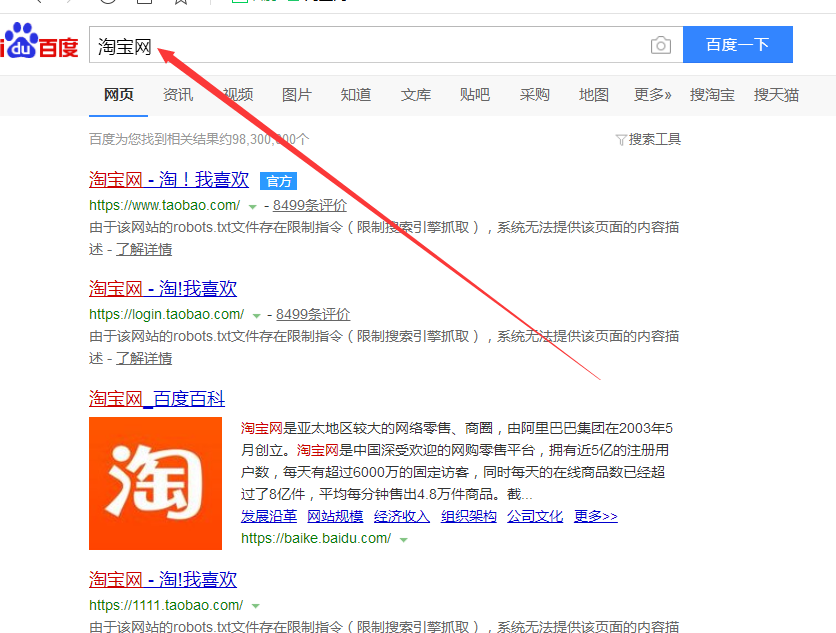Click the green https://login.taobao.com/ URL
Image resolution: width=836 pixels, height=633 pixels.
click(167, 315)
